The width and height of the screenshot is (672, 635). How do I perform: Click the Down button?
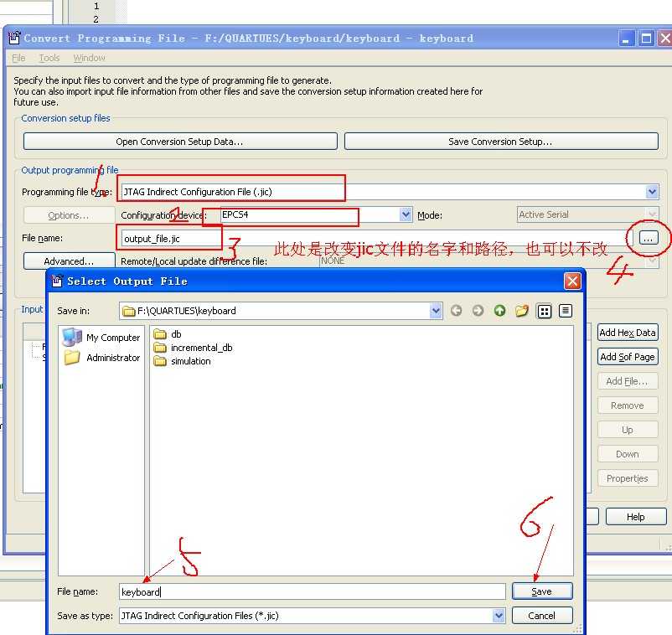[x=628, y=454]
